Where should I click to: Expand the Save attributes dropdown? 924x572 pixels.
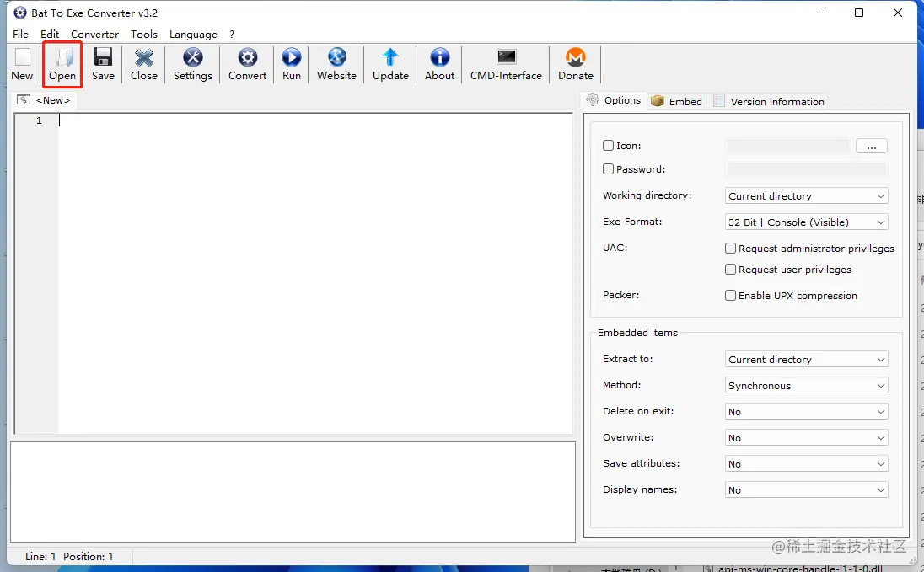point(806,463)
